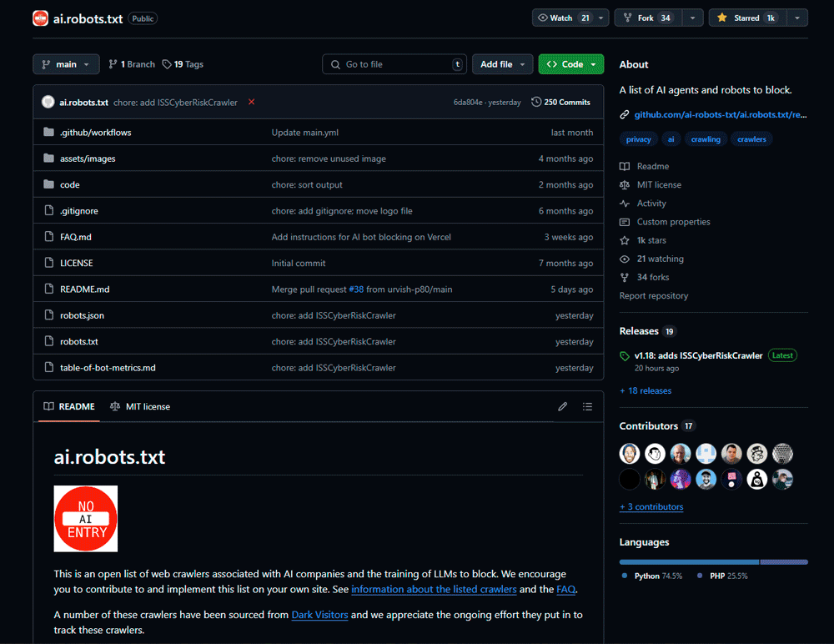Viewport: 834px width, 644px height.
Task: Open the crawling topic tag
Action: [706, 139]
